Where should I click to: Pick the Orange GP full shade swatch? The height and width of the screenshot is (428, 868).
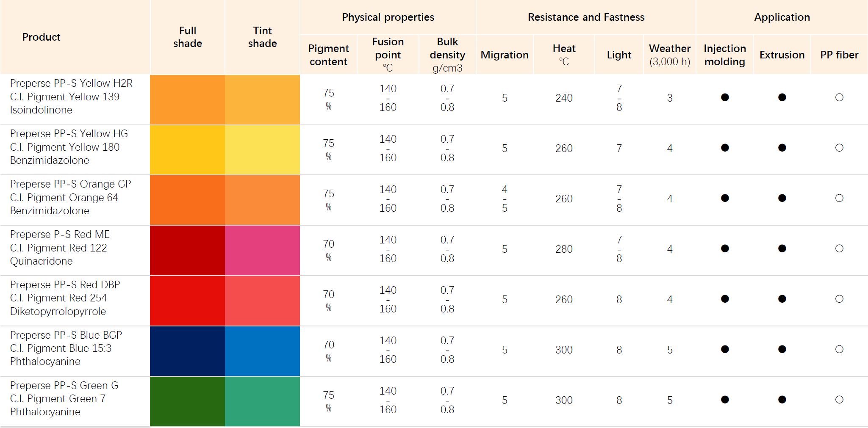pos(187,200)
